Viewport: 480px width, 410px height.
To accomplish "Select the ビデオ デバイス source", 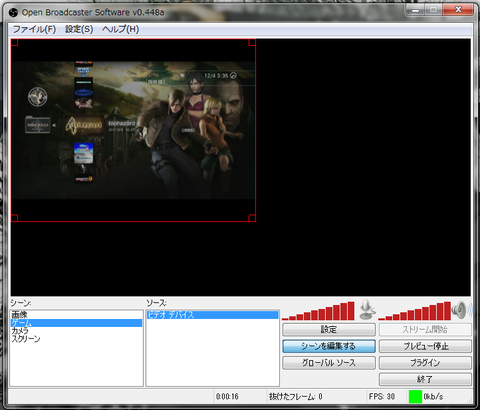I will click(x=212, y=315).
